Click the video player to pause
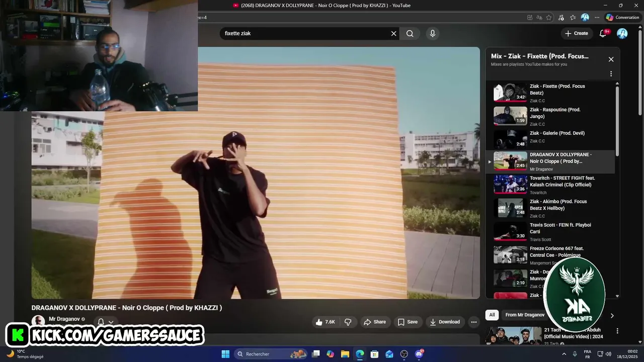644x362 pixels. pos(256,173)
